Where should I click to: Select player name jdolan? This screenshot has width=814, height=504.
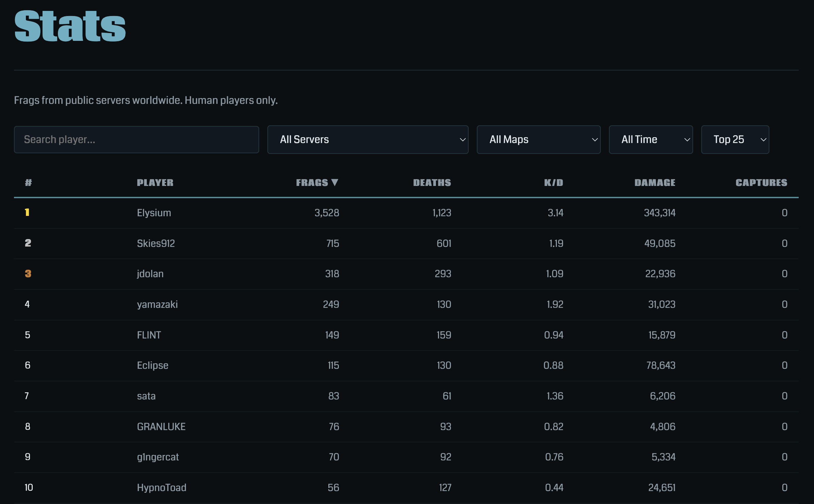(x=150, y=274)
